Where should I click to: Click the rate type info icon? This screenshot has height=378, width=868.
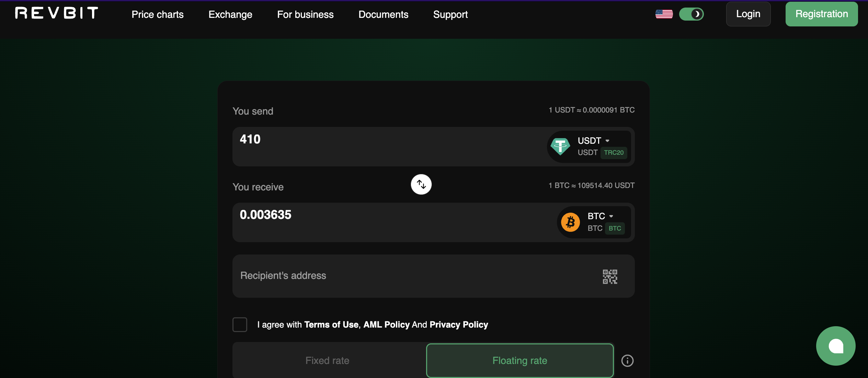coord(627,361)
